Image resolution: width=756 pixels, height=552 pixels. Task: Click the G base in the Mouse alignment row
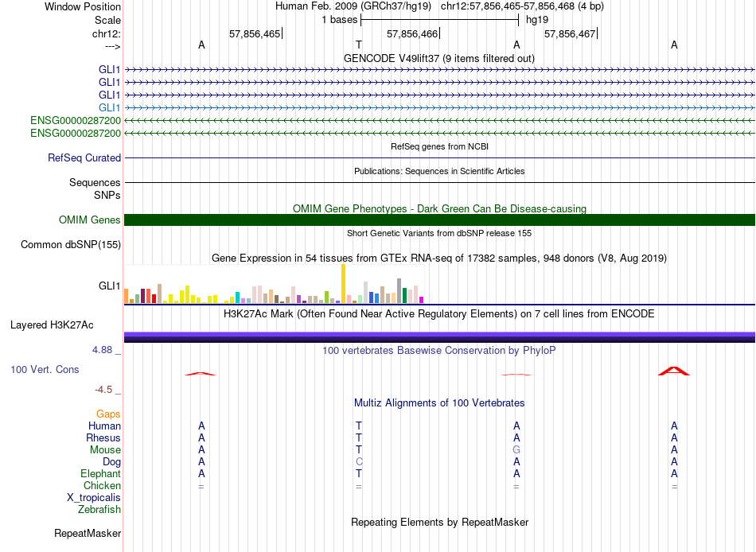coord(516,450)
